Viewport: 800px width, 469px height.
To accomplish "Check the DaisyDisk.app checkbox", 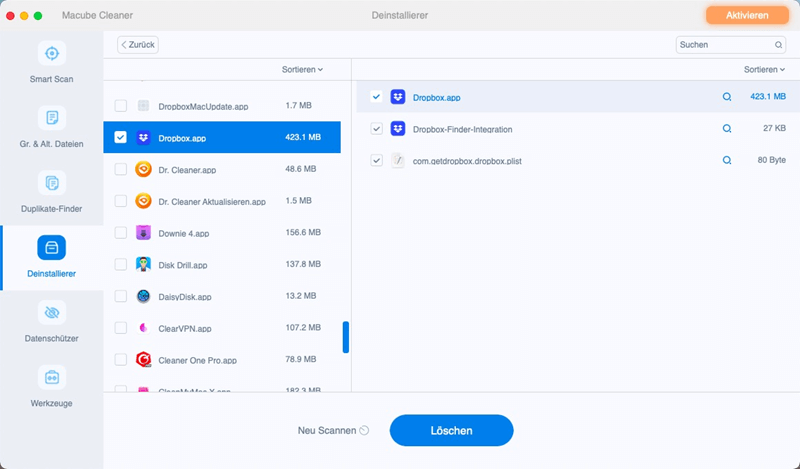I will click(x=120, y=296).
